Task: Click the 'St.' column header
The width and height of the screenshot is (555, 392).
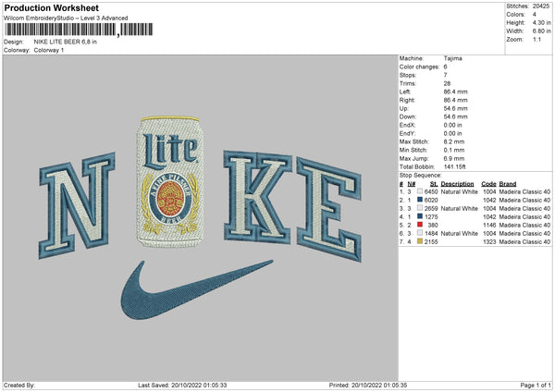Action: 434,184
